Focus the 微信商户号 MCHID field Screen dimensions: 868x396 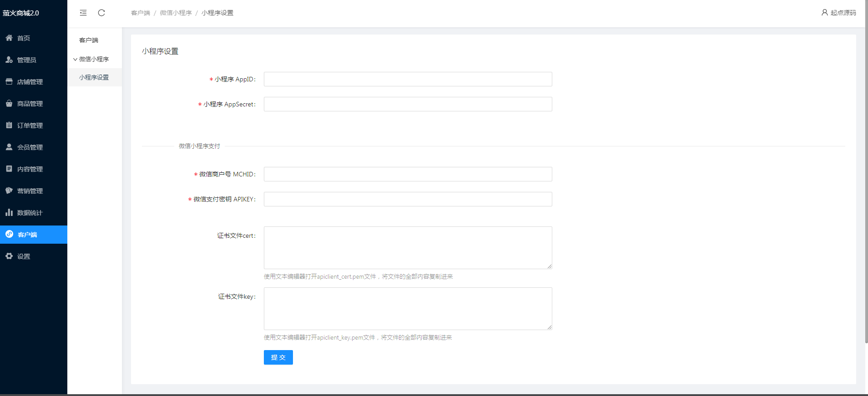click(408, 174)
